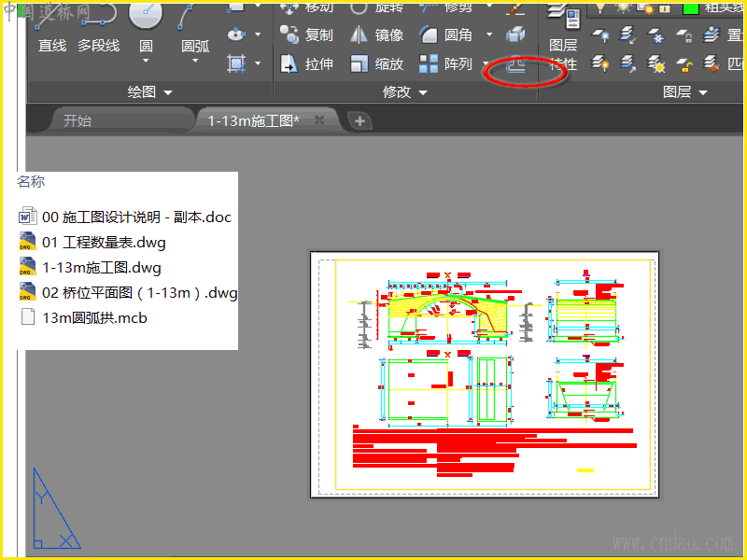Click the layer Freeze snowflake icon
Image resolution: width=747 pixels, height=560 pixels.
[655, 35]
